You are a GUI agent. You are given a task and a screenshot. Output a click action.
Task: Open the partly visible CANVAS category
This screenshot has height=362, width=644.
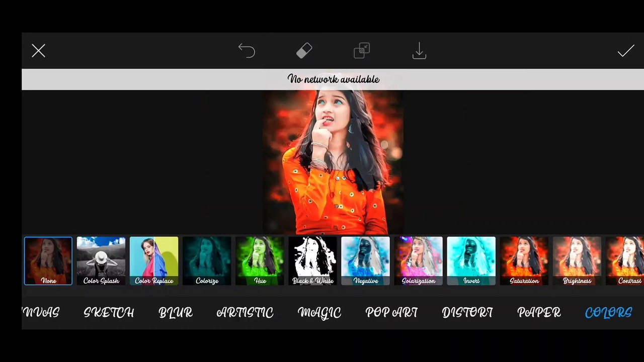coord(41,313)
